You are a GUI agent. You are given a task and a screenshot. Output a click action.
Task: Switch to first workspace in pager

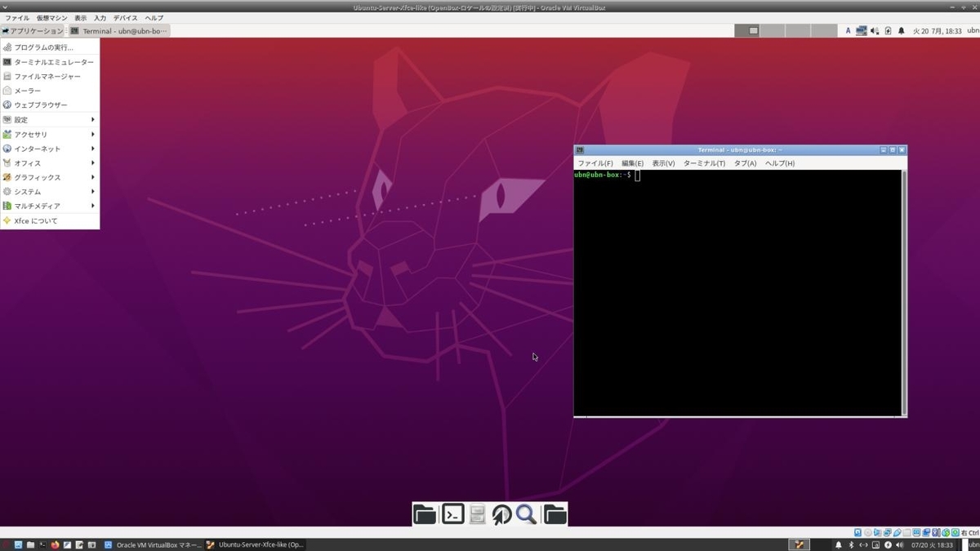pos(746,31)
